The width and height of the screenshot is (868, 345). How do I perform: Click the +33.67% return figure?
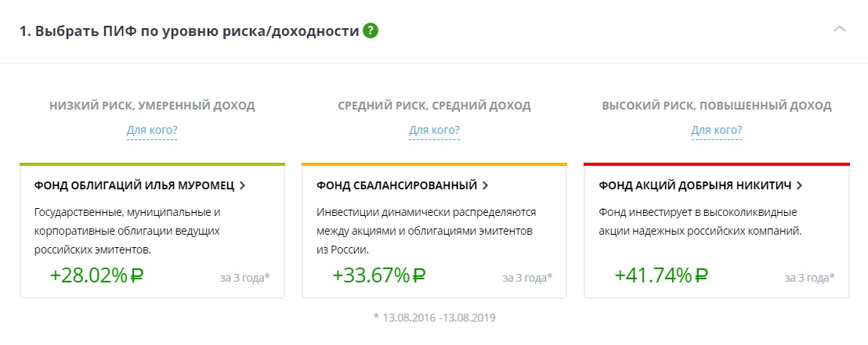(x=371, y=275)
